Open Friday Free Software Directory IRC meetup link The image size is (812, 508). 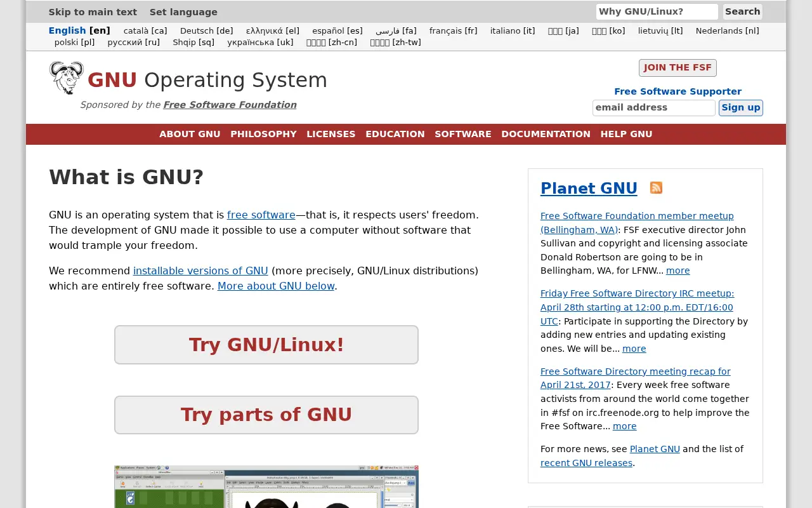coord(637,307)
